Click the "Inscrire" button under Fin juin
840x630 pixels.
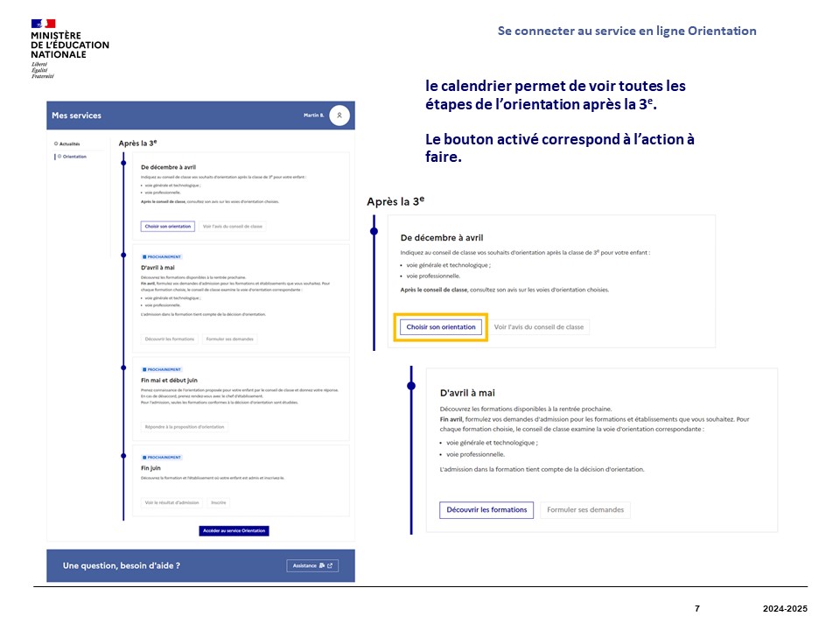click(x=219, y=503)
